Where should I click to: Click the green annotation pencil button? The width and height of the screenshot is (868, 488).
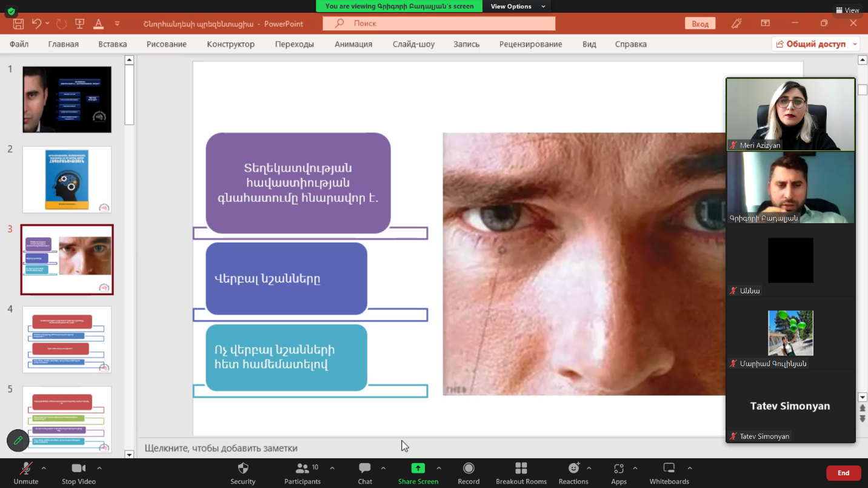(18, 440)
